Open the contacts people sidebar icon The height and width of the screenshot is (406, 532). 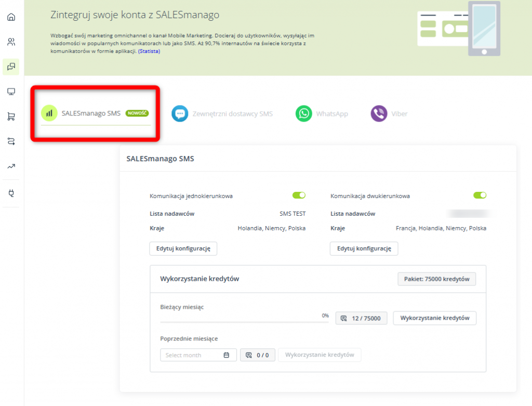(x=11, y=42)
